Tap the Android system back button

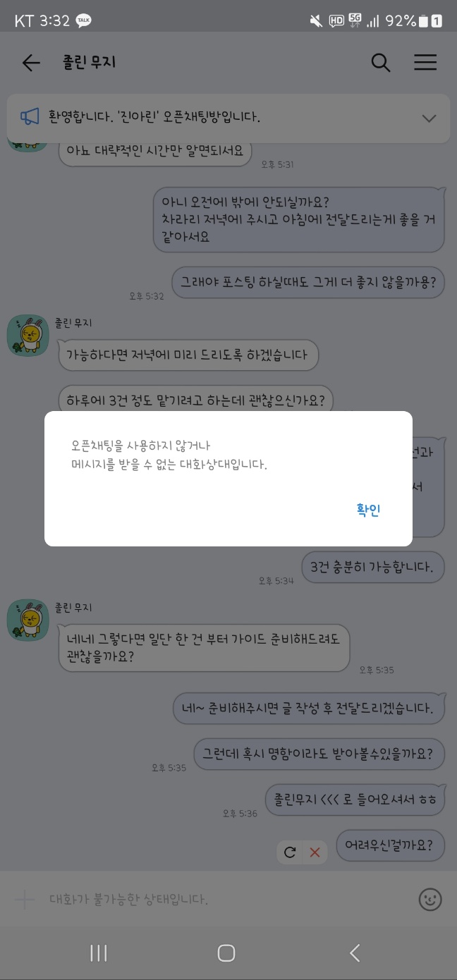click(x=355, y=953)
